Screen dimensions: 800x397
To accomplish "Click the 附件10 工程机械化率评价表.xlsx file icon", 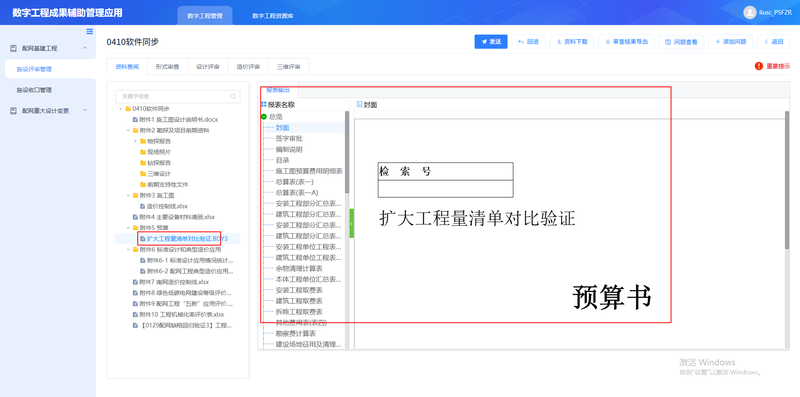I will 135,314.
